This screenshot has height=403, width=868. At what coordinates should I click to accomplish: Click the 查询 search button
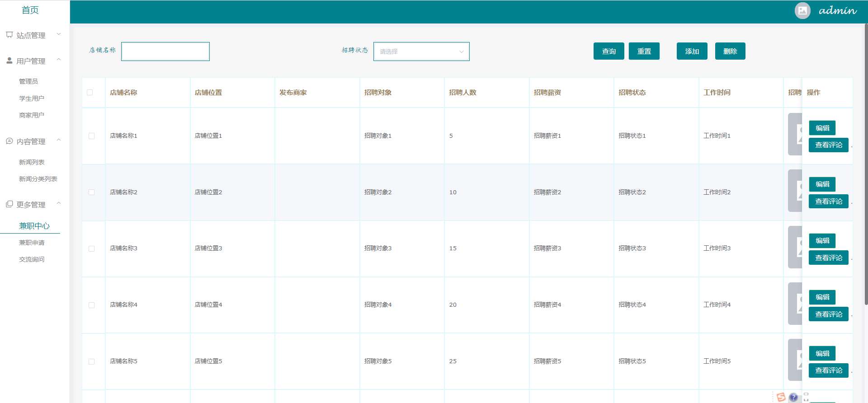click(609, 51)
